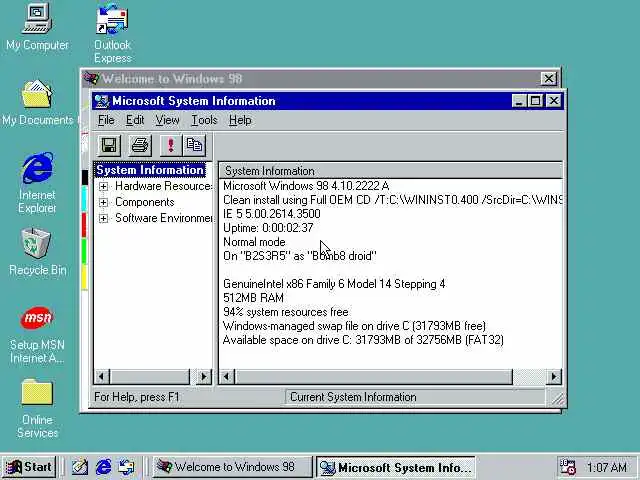Click the "For Help, press F1" status text

pos(137,397)
